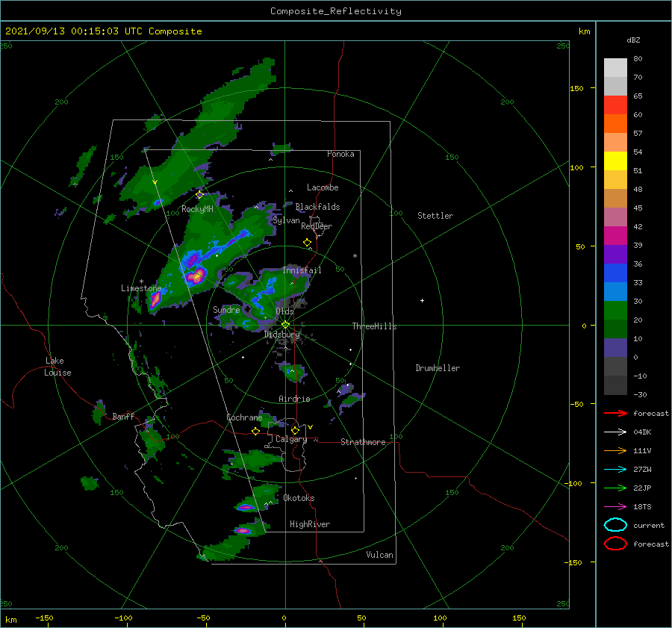The width and height of the screenshot is (672, 628).
Task: Click the RockyMH label
Action: 197,209
